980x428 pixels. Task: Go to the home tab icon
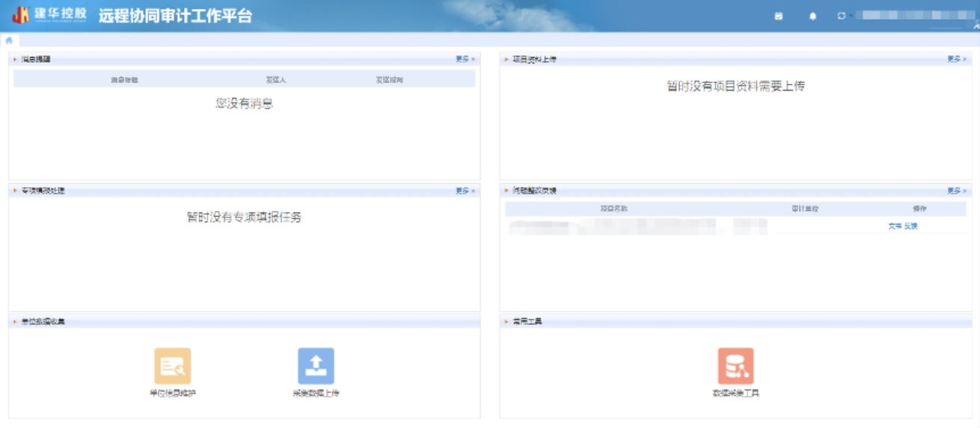click(9, 40)
